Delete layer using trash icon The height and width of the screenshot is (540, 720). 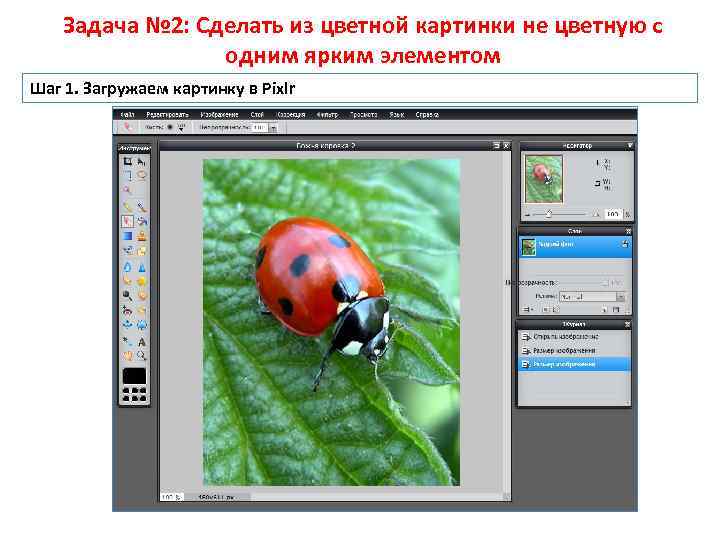pos(617,309)
